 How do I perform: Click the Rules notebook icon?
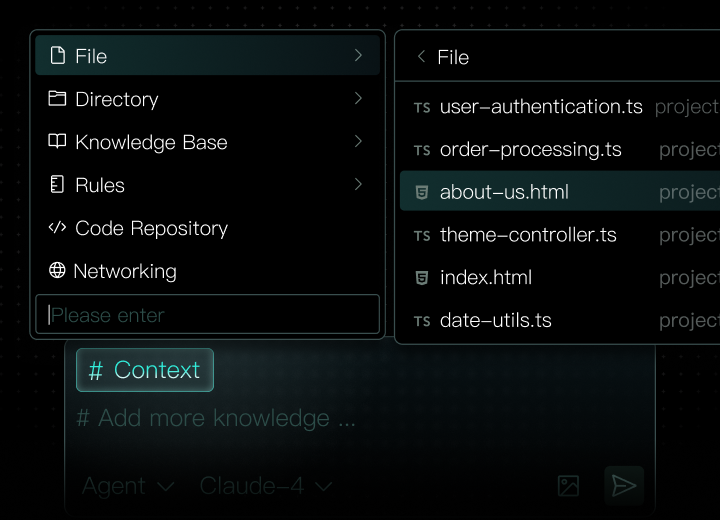[57, 185]
